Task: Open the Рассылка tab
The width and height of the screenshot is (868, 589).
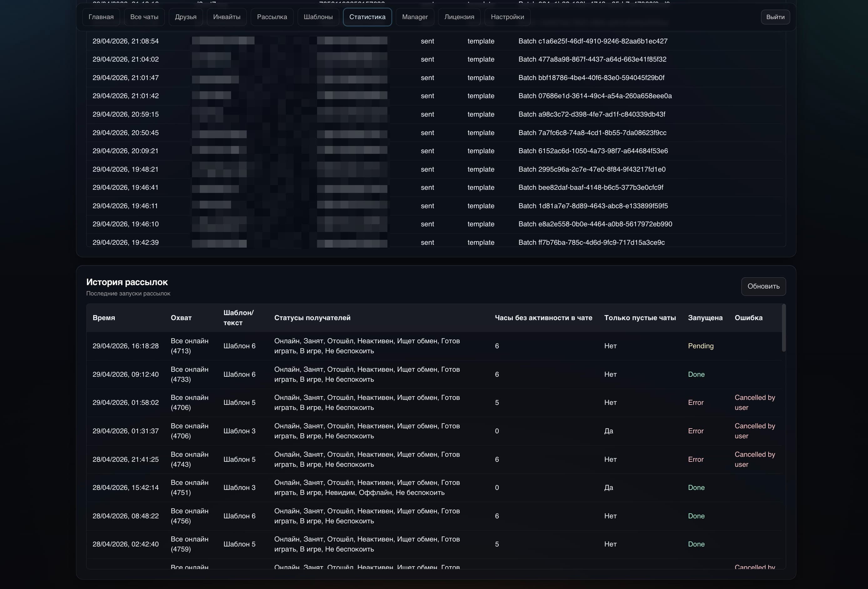Action: 272,17
